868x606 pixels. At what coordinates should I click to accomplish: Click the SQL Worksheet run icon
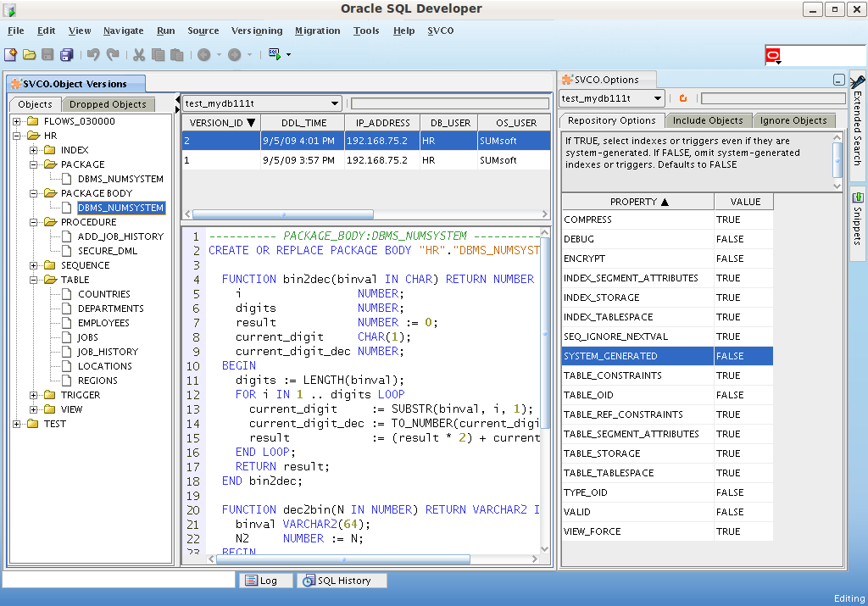coord(275,54)
